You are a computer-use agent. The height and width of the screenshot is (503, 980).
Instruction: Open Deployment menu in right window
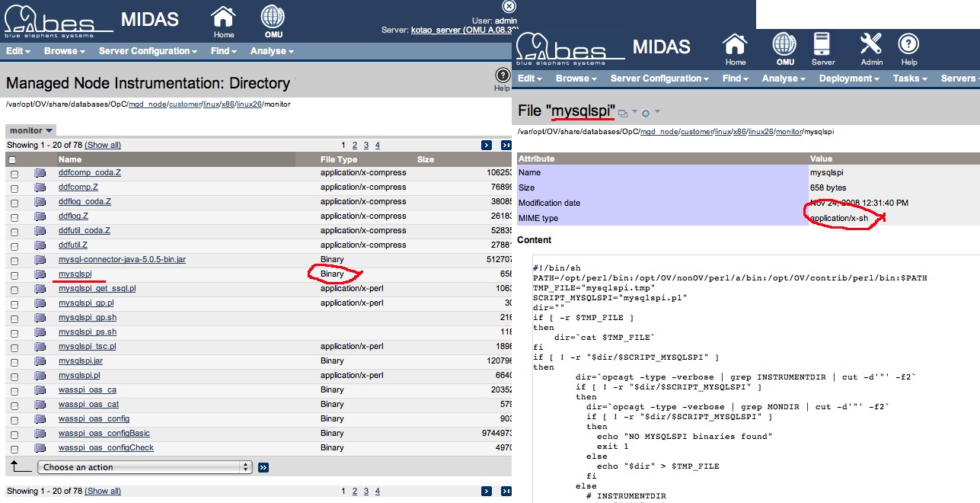point(849,78)
